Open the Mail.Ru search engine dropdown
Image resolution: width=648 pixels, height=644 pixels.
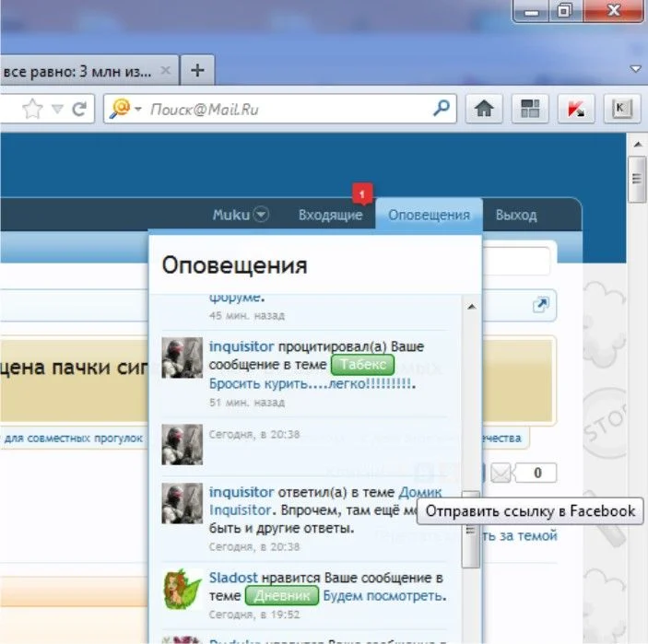point(138,109)
